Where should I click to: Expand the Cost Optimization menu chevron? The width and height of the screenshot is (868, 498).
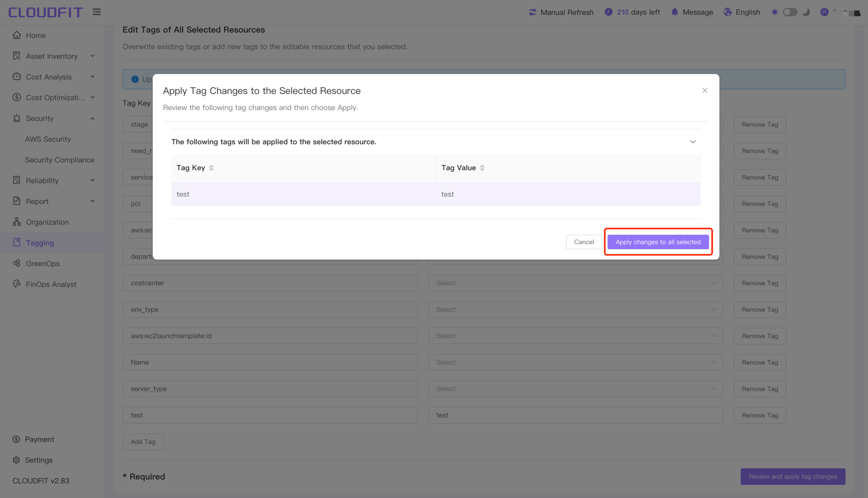(92, 98)
